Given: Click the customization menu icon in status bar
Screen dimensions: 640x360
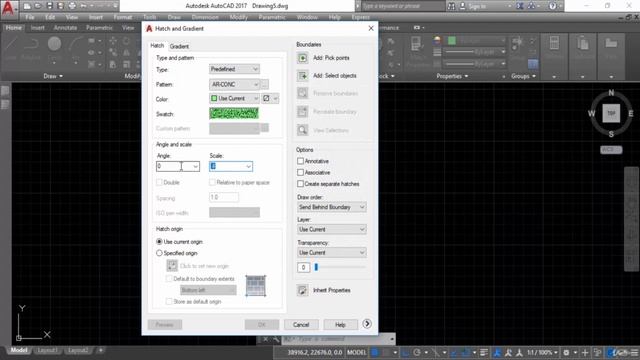Looking at the screenshot, I should coord(634,352).
